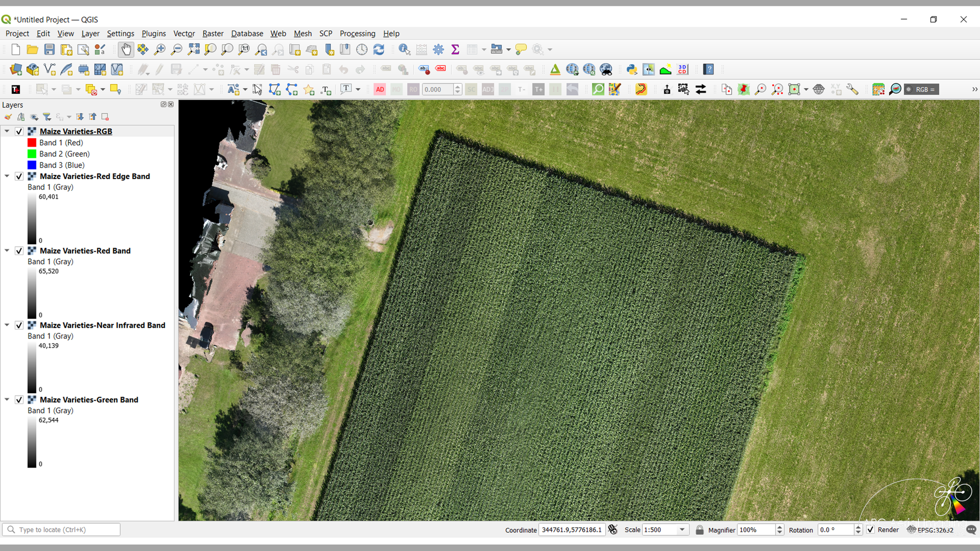Screen dimensions: 980x551
Task: Hide the Maize Varieties-Red Band layer
Action: pyautogui.click(x=19, y=251)
